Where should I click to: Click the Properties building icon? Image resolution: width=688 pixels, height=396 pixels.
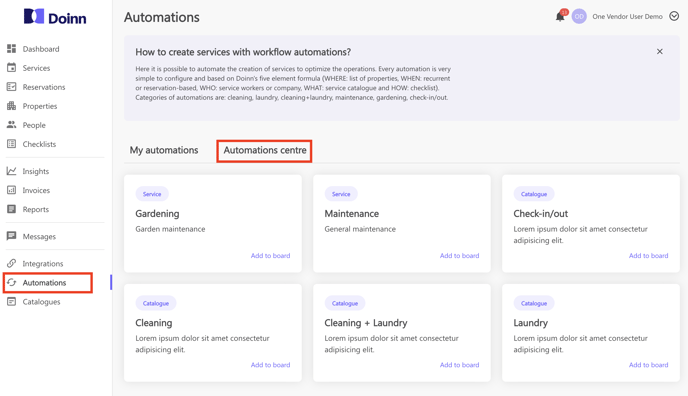(11, 106)
